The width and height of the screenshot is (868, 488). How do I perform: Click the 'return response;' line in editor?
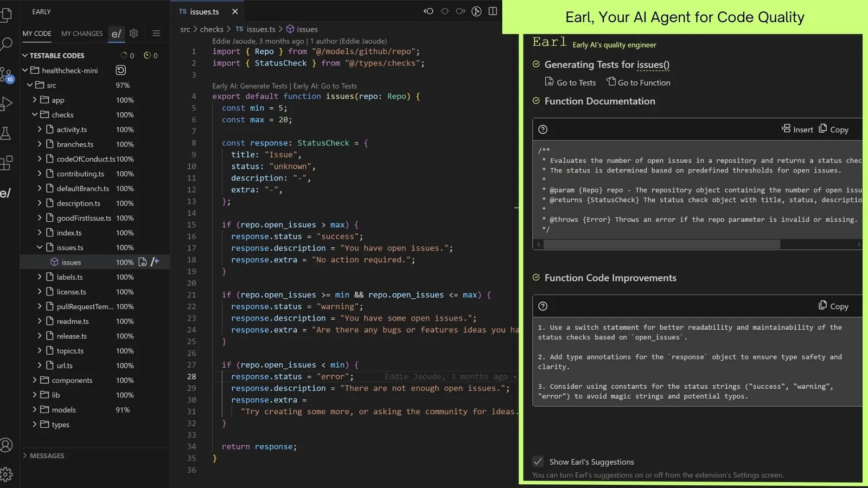259,447
